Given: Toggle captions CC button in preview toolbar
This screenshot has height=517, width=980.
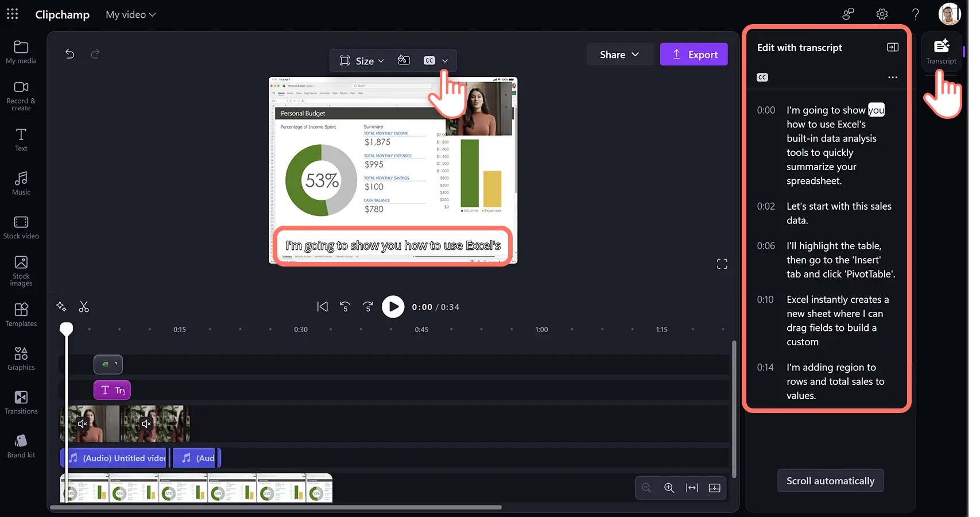Looking at the screenshot, I should [x=429, y=60].
